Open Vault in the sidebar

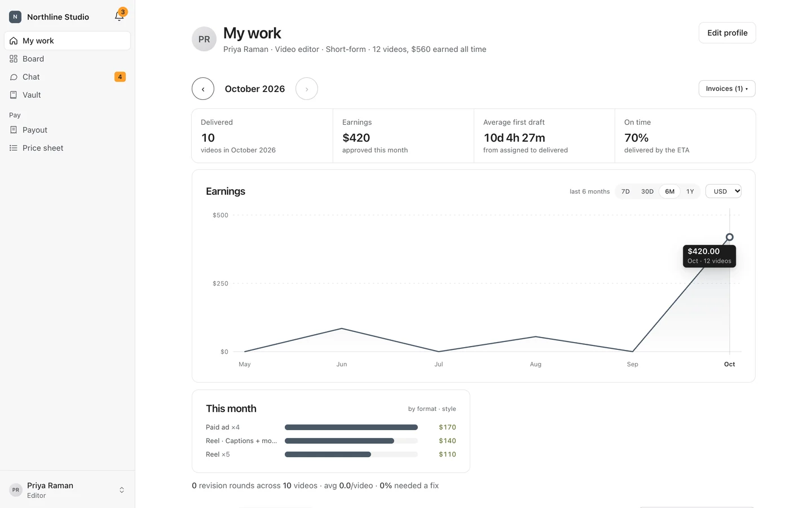67,95
